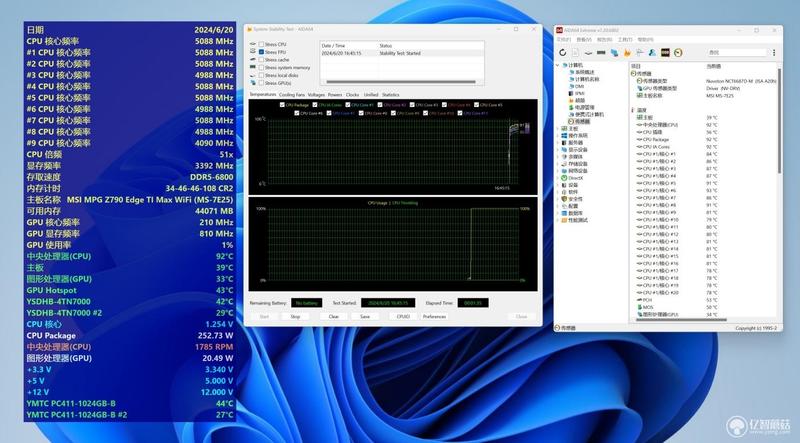Image resolution: width=800 pixels, height=443 pixels.
Task: Click the yellow clock sensor icon in toolbar
Action: point(678,53)
